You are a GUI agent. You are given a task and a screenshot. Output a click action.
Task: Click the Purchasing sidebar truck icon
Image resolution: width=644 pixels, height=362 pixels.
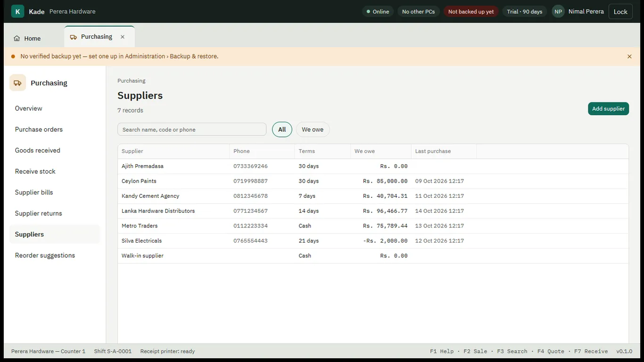17,83
